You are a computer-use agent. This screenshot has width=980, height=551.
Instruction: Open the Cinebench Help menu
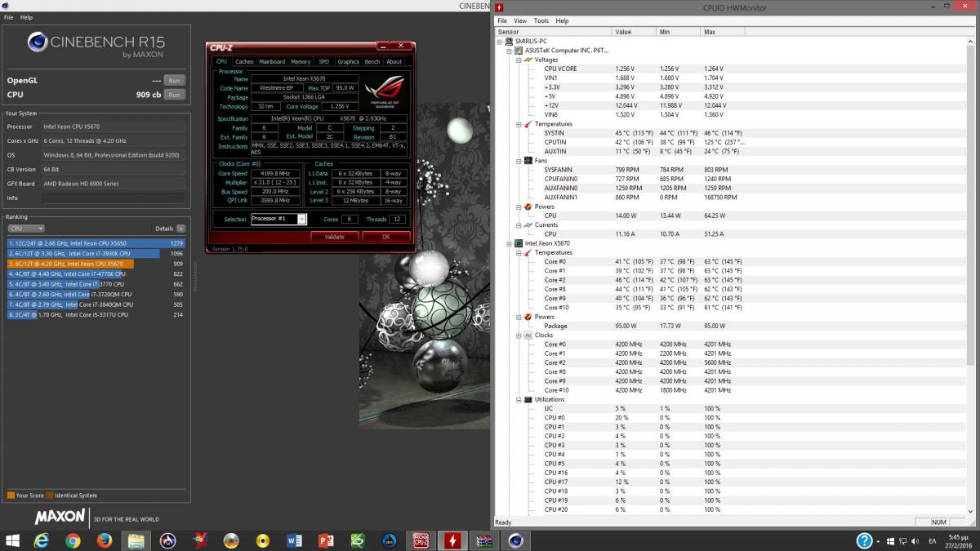27,17
